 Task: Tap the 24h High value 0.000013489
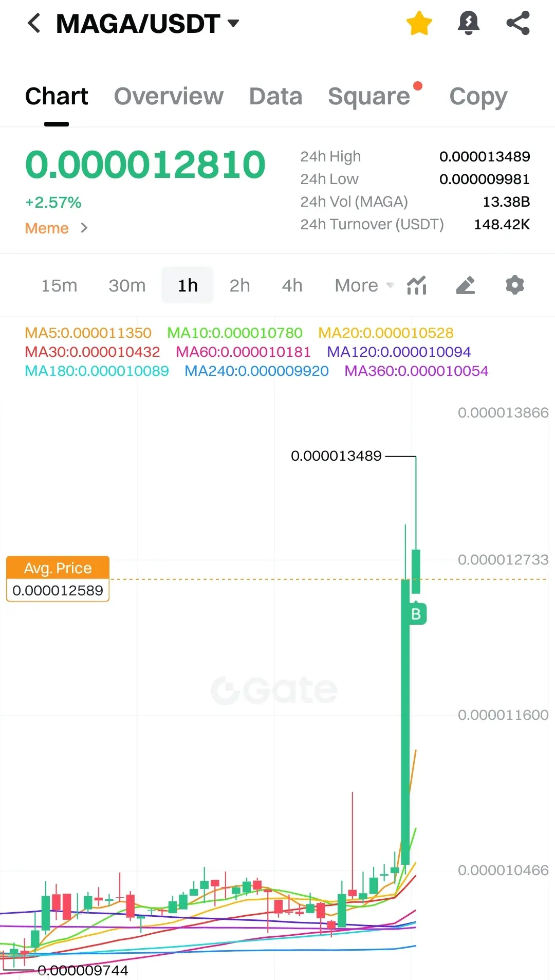(485, 156)
